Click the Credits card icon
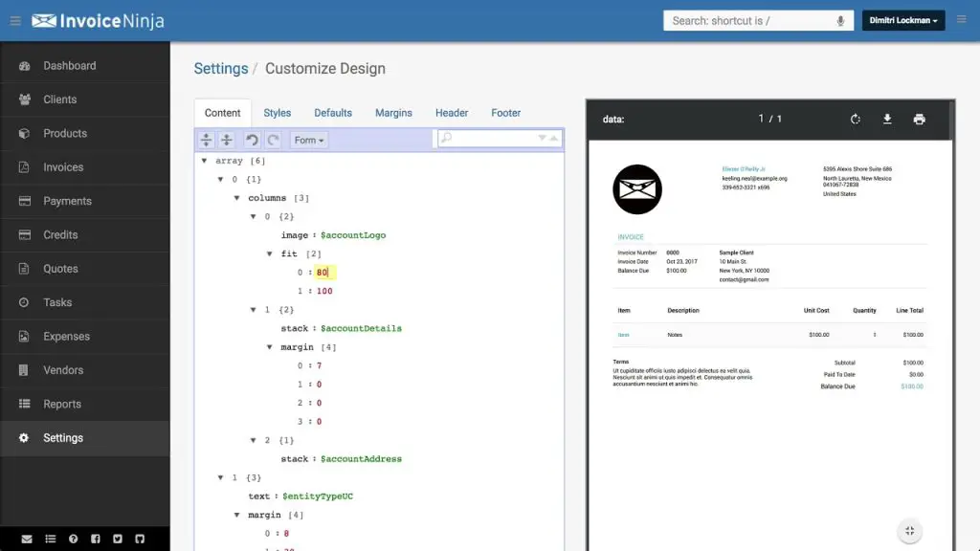The image size is (980, 551). pyautogui.click(x=24, y=234)
